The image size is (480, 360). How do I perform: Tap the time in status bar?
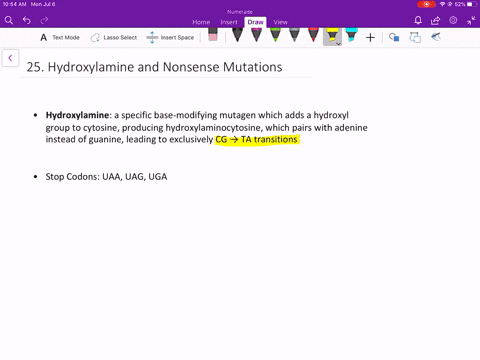click(14, 4)
